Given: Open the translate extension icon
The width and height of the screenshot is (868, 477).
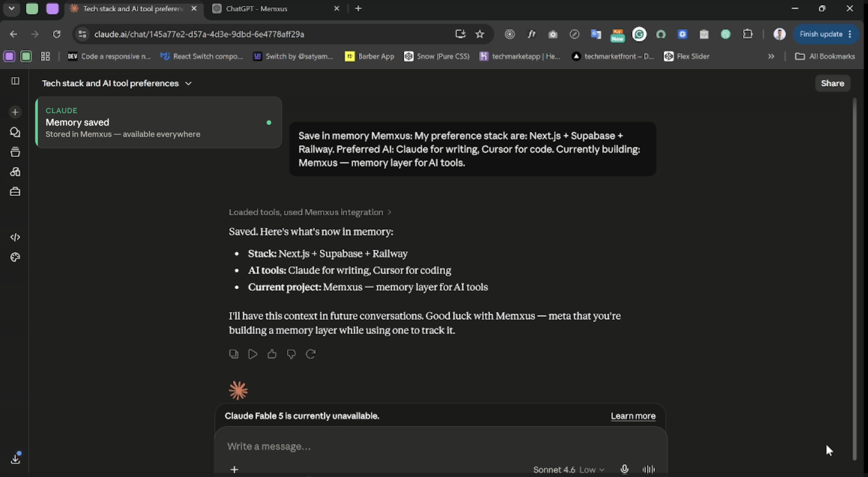Looking at the screenshot, I should [596, 34].
